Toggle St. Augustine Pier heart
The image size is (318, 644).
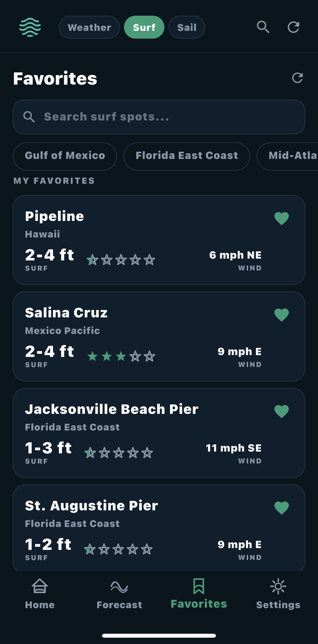pyautogui.click(x=282, y=508)
